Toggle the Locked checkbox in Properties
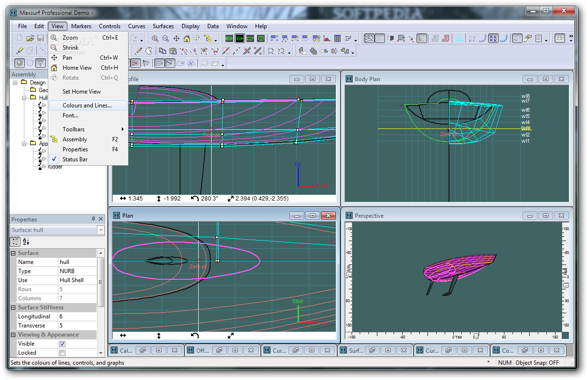 pos(62,353)
